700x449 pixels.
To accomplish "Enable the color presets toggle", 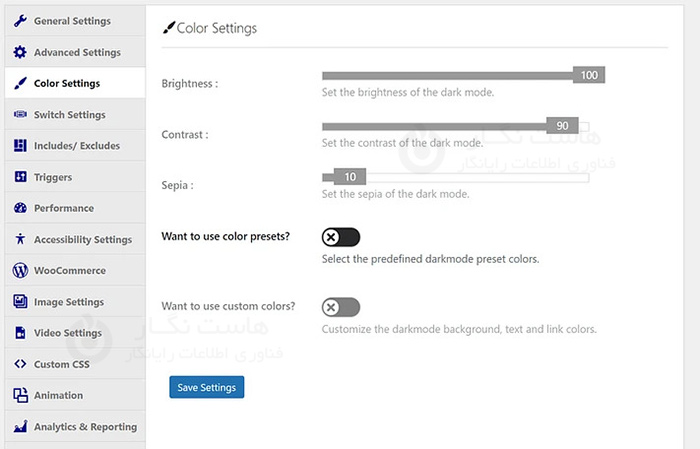I will (x=340, y=237).
